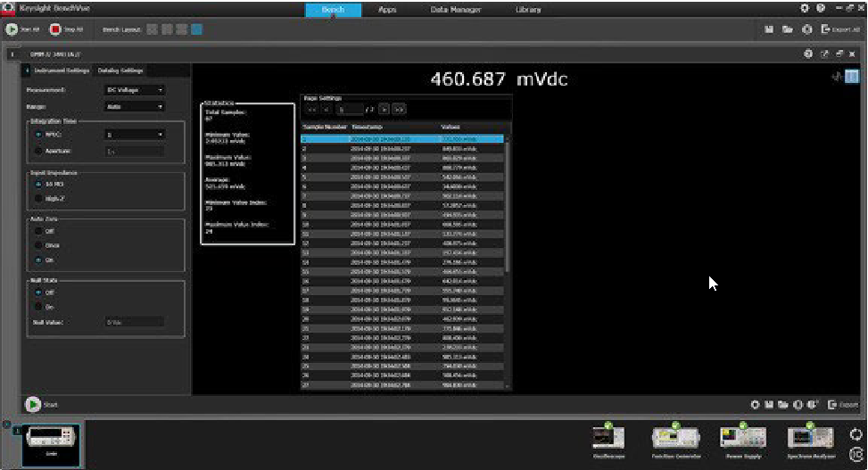The image size is (868, 470).
Task: Set Auto Zero to Once
Action: pos(40,244)
